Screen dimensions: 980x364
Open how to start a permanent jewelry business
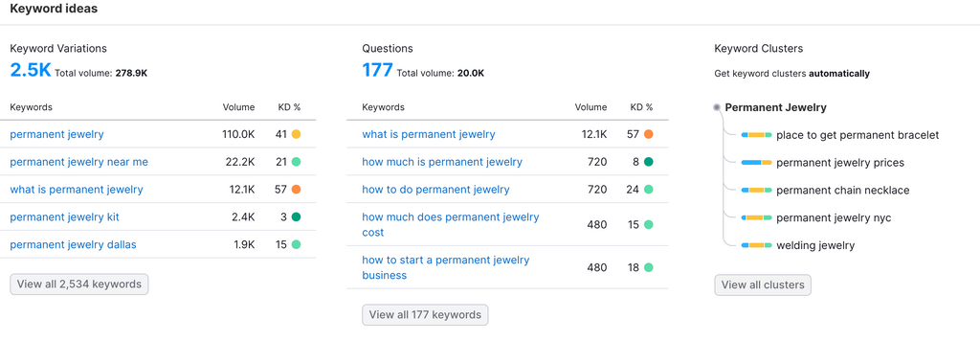tap(446, 267)
